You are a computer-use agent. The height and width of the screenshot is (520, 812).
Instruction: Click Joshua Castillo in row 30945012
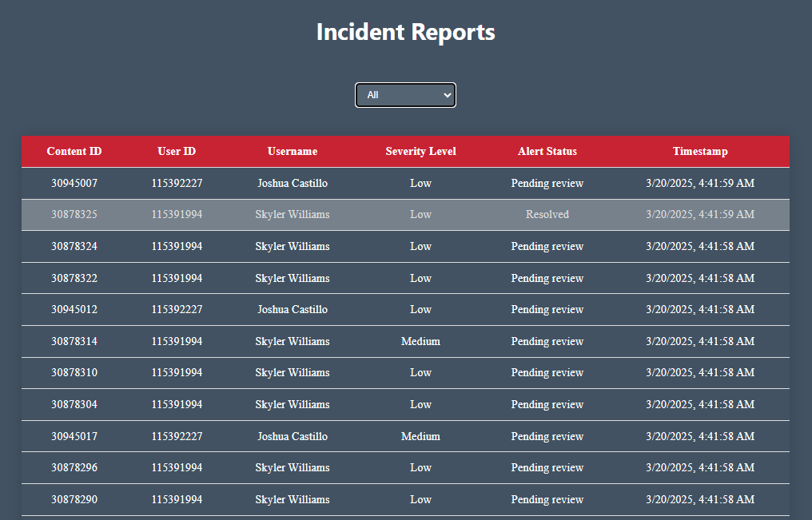point(293,309)
